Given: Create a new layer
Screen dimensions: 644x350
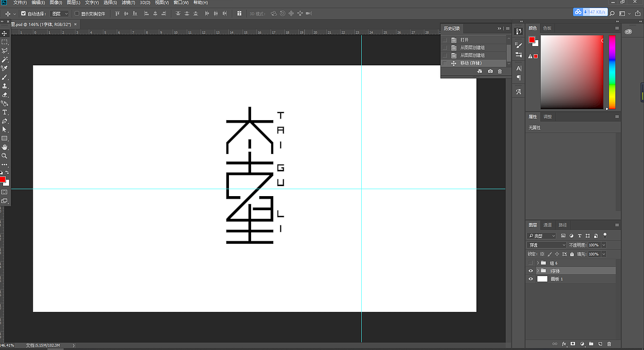Looking at the screenshot, I should click(x=600, y=344).
